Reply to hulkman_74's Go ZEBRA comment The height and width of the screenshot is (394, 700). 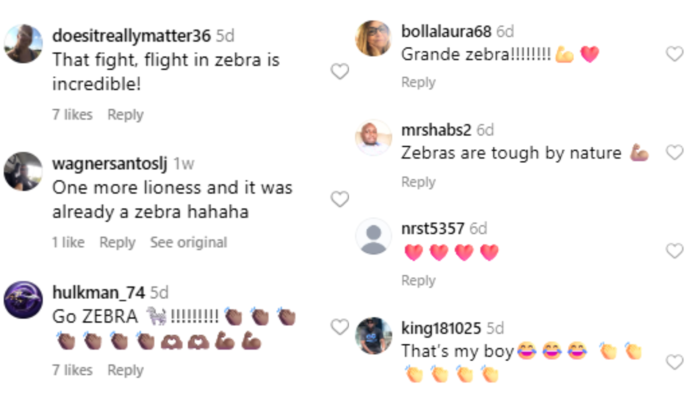[x=125, y=370]
